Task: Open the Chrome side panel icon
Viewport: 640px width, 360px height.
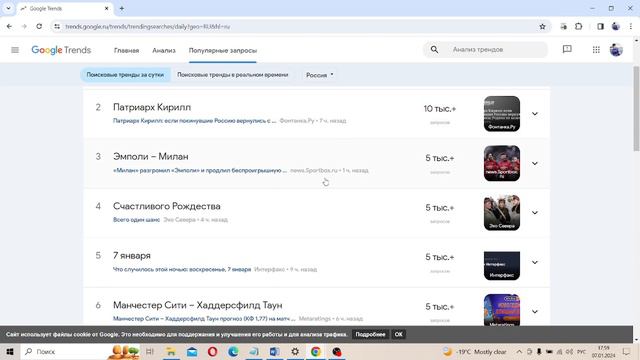Action: 600,27
